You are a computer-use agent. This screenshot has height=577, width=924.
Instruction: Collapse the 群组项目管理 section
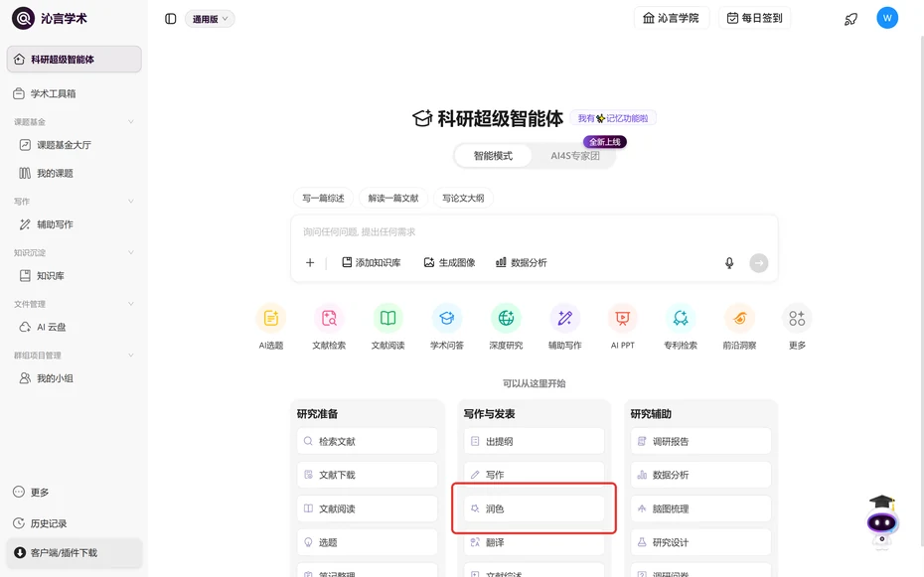[x=131, y=355]
